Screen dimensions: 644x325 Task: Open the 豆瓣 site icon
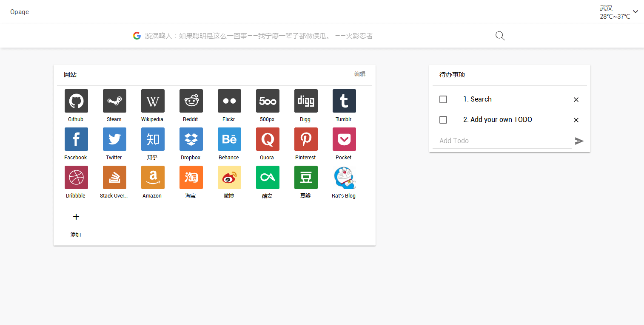306,177
